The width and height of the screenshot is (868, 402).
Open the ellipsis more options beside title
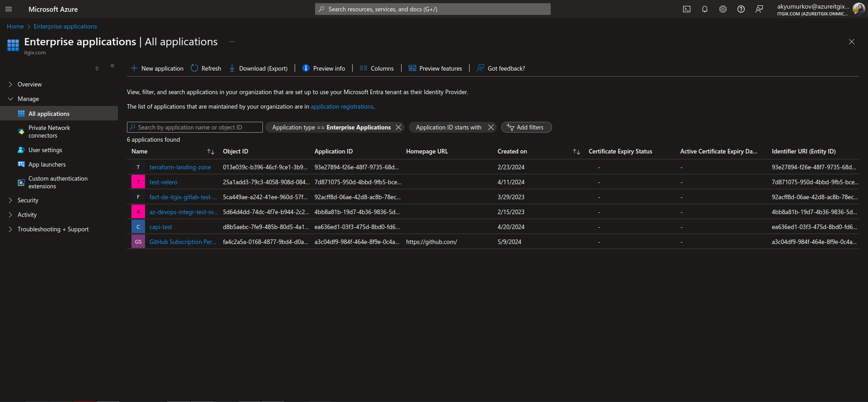coord(232,42)
